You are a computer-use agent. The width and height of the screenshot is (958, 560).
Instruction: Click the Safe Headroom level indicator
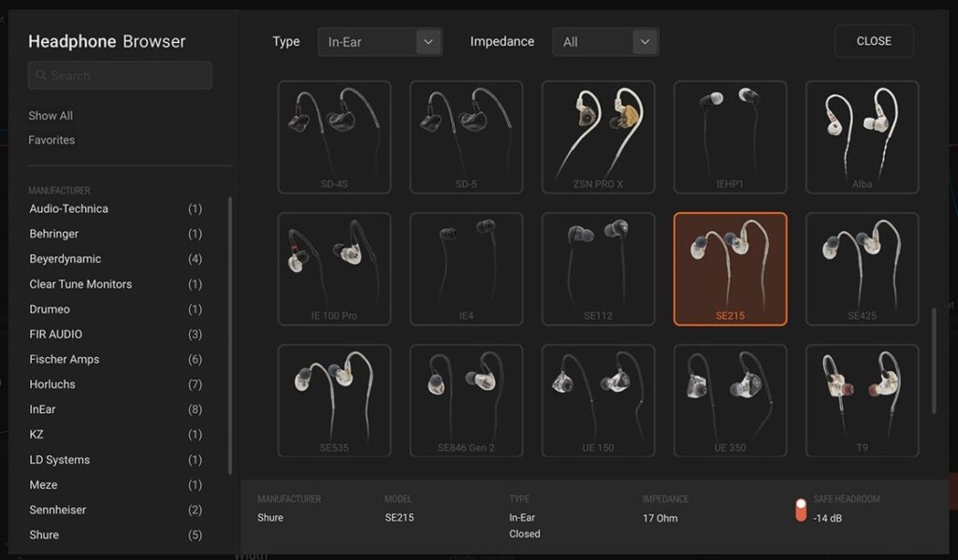[x=801, y=510]
